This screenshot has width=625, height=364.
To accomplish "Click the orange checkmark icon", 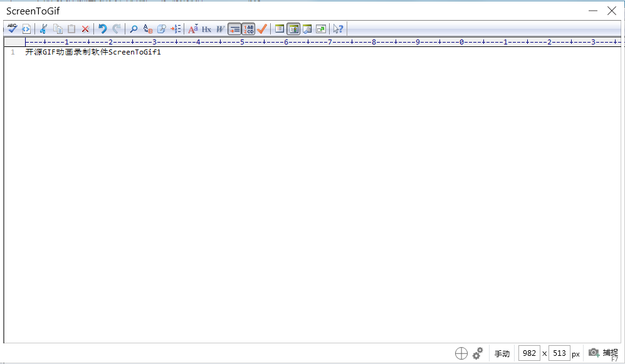I will [x=262, y=29].
